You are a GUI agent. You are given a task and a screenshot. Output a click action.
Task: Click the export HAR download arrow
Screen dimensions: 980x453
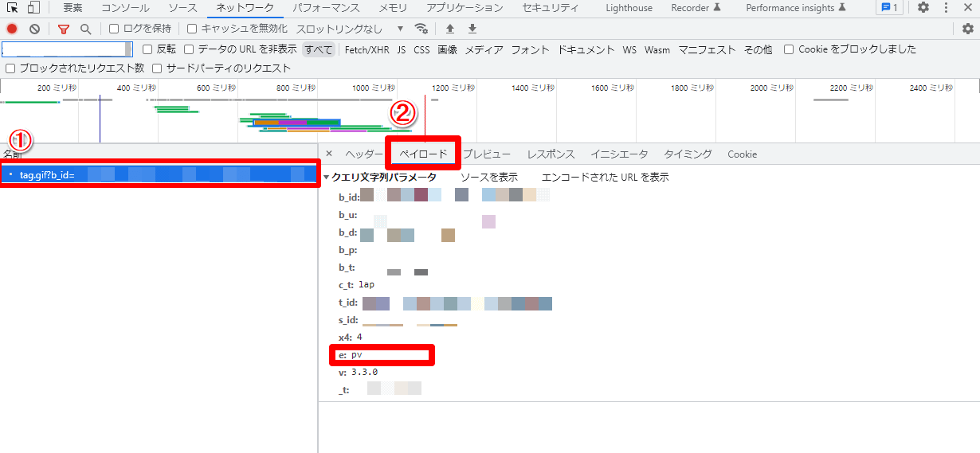[472, 29]
